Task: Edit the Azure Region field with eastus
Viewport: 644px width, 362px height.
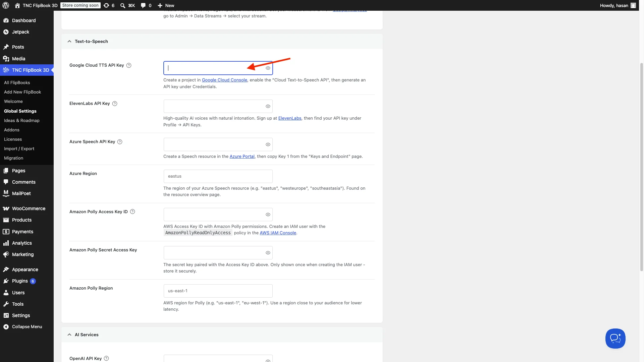Action: (x=218, y=176)
